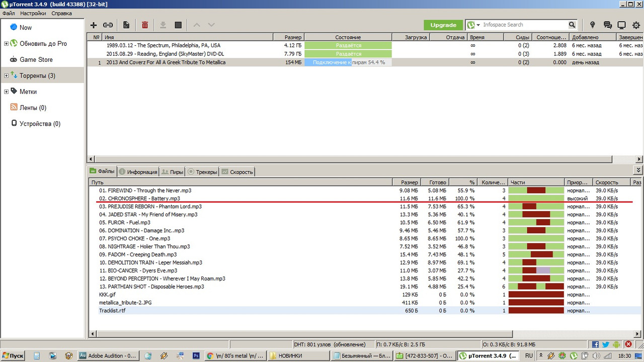The width and height of the screenshot is (644, 362).
Task: Sort torrent list by Состояние column
Action: point(348,37)
